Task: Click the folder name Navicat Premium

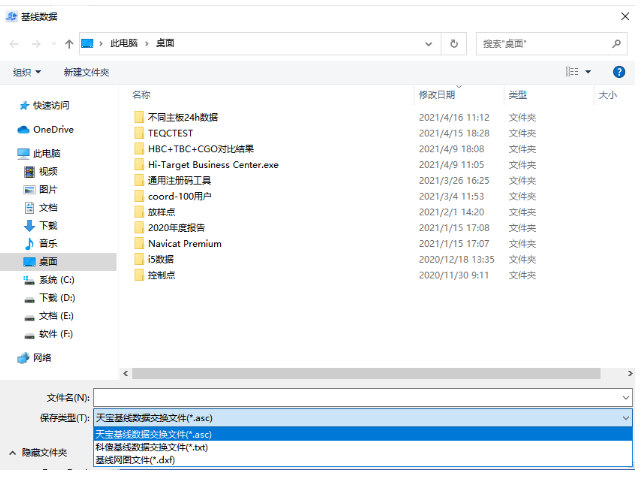Action: (x=185, y=244)
